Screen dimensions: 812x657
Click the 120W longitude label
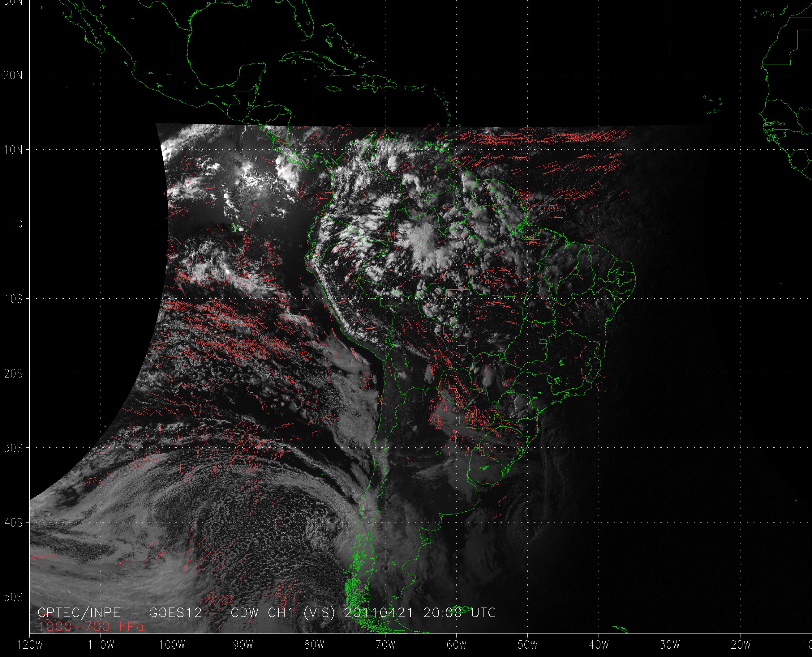[x=30, y=645]
